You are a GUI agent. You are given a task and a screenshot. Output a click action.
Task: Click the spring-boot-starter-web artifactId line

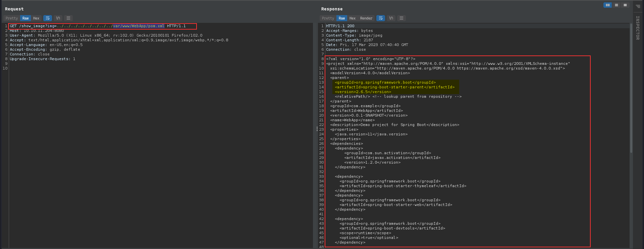pyautogui.click(x=396, y=205)
